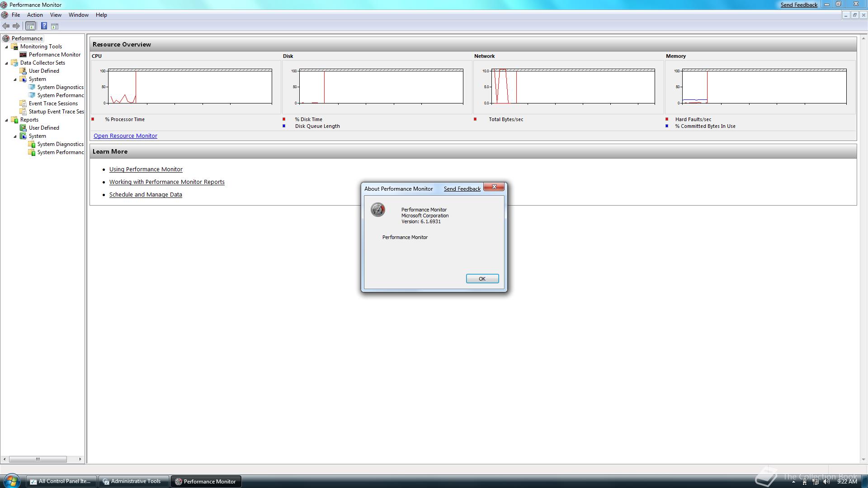Viewport: 868px width, 488px height.
Task: Open the Action menu
Action: tap(35, 15)
